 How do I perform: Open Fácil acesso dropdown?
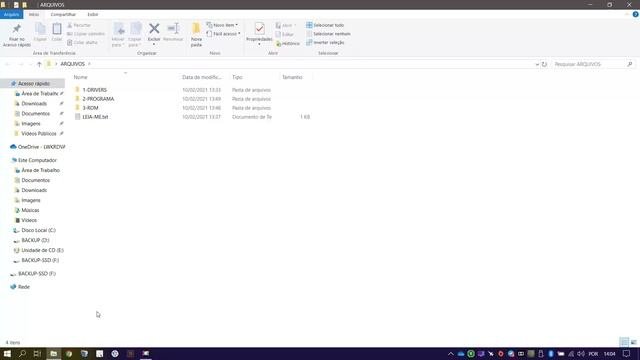pyautogui.click(x=224, y=34)
